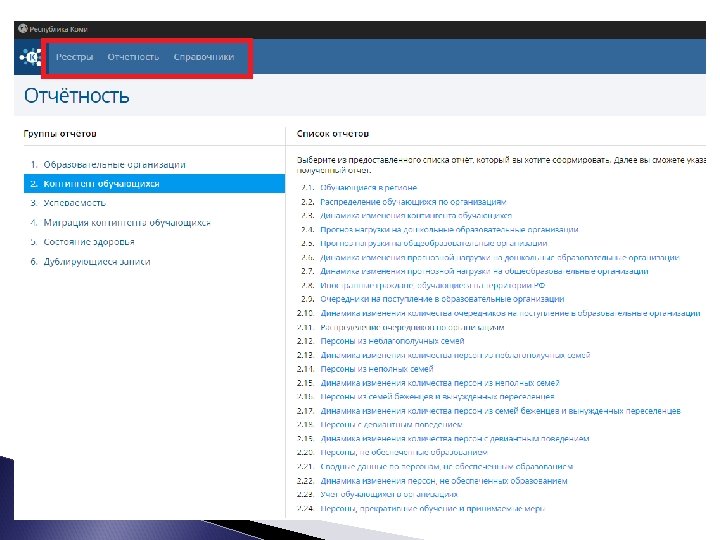720x540 pixels.
Task: Open report 2.11 Распределение очередников по организациям
Action: tap(412, 327)
